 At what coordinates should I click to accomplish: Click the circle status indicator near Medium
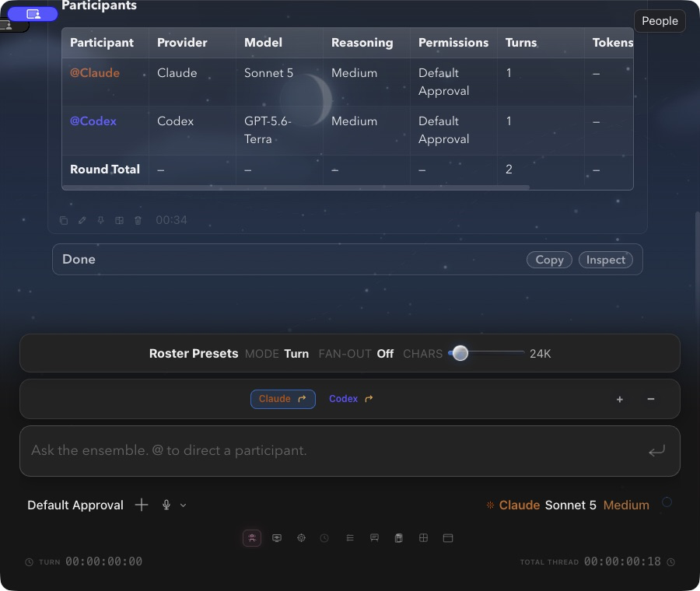click(x=667, y=502)
